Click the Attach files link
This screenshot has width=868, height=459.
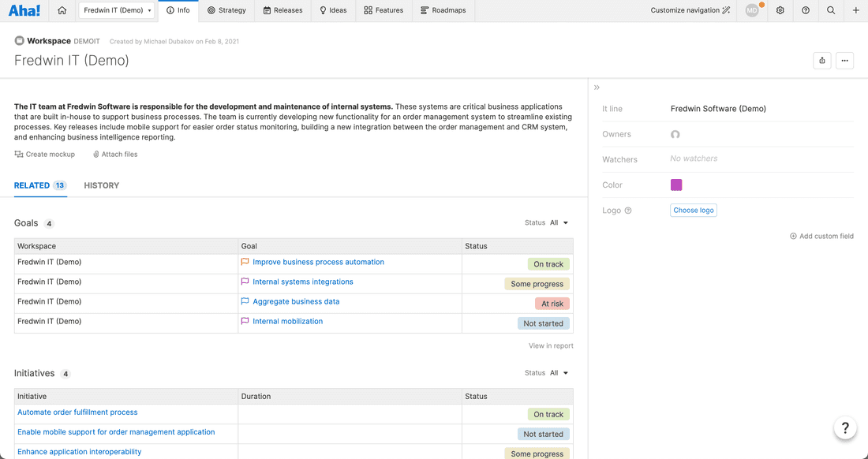click(115, 155)
